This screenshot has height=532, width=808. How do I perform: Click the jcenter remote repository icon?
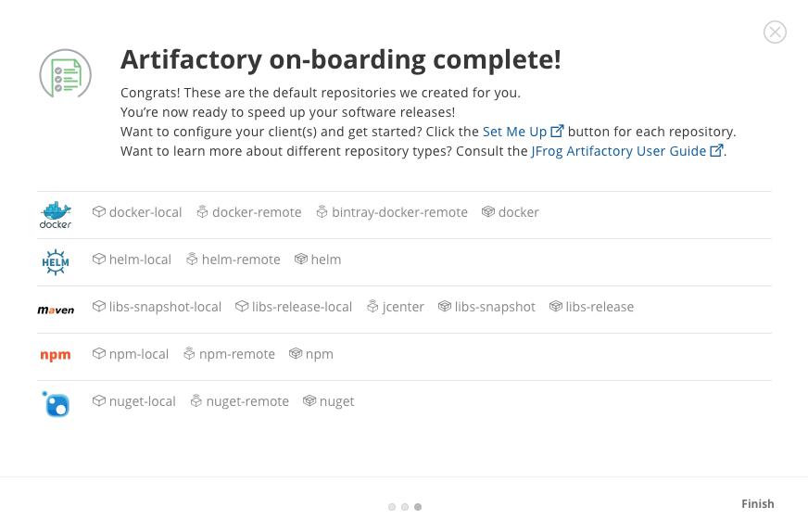coord(372,307)
